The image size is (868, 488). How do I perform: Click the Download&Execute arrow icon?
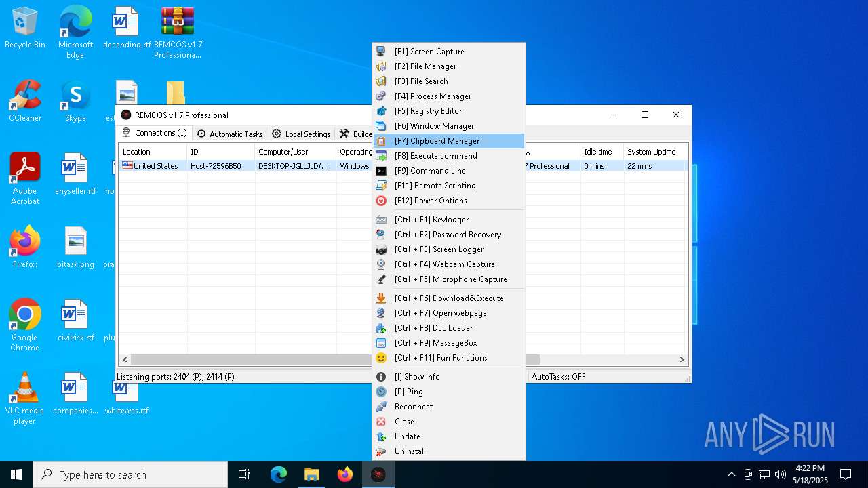coord(381,298)
